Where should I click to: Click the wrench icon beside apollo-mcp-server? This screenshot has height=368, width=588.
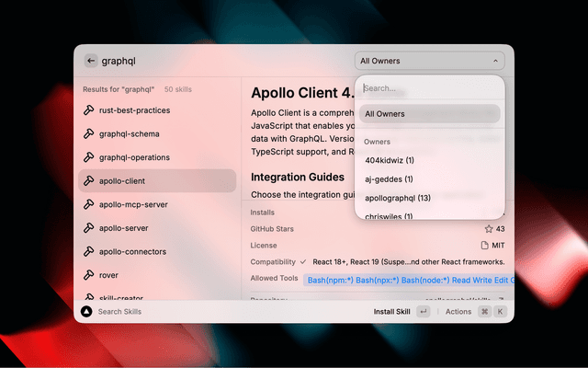point(89,204)
